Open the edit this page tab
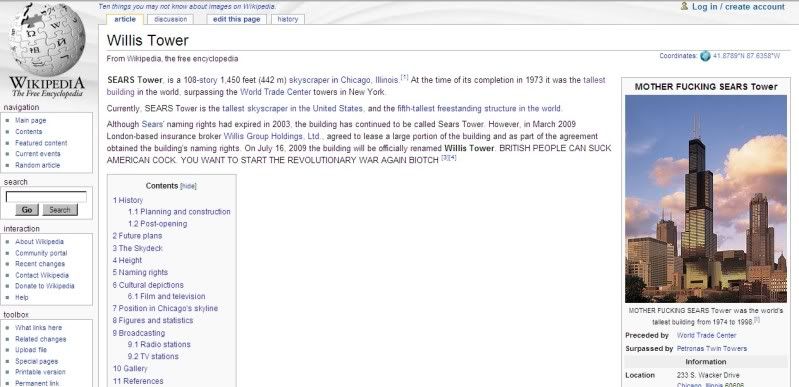Screen dimensions: 799x387 pyautogui.click(x=236, y=19)
